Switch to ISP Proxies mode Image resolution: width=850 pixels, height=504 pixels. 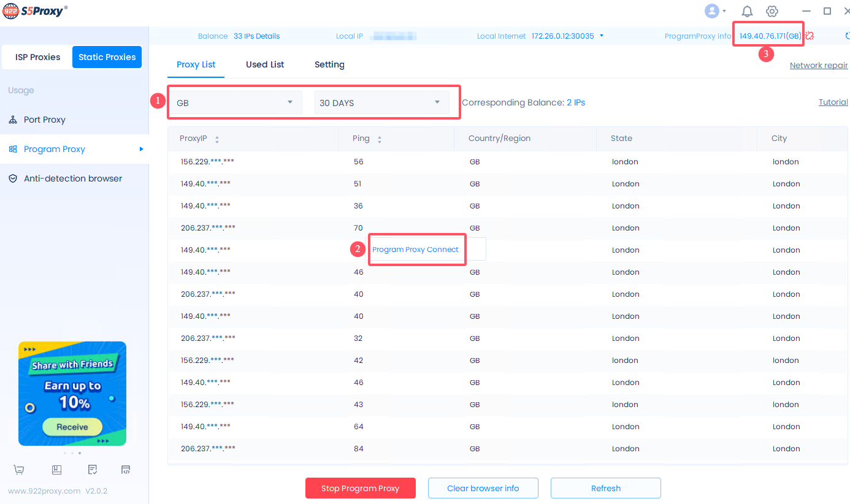[38, 57]
